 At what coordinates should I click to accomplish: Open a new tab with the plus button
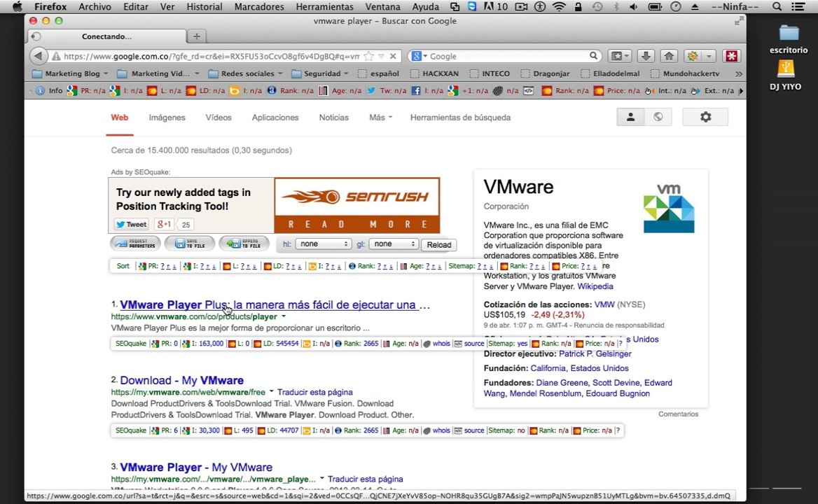(197, 36)
